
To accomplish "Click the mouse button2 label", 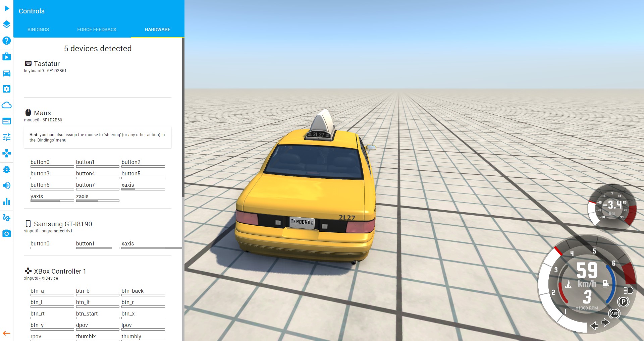I will 131,162.
